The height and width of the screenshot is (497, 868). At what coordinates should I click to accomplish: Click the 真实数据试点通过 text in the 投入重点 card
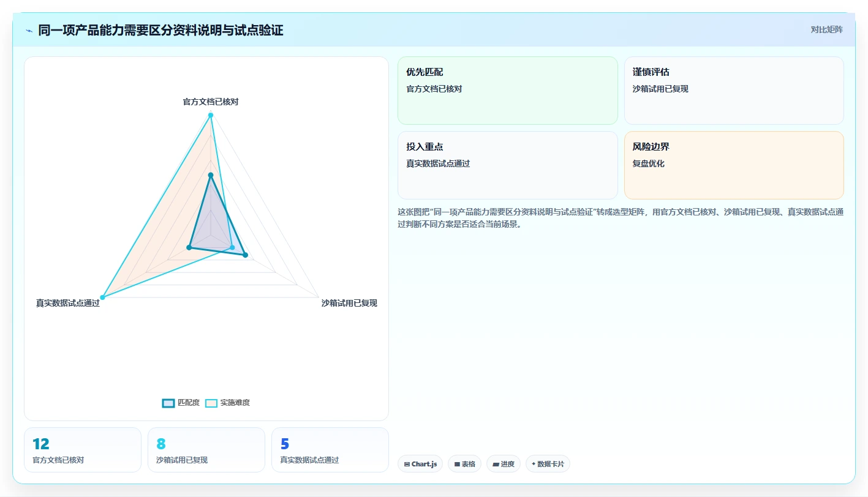click(x=438, y=163)
